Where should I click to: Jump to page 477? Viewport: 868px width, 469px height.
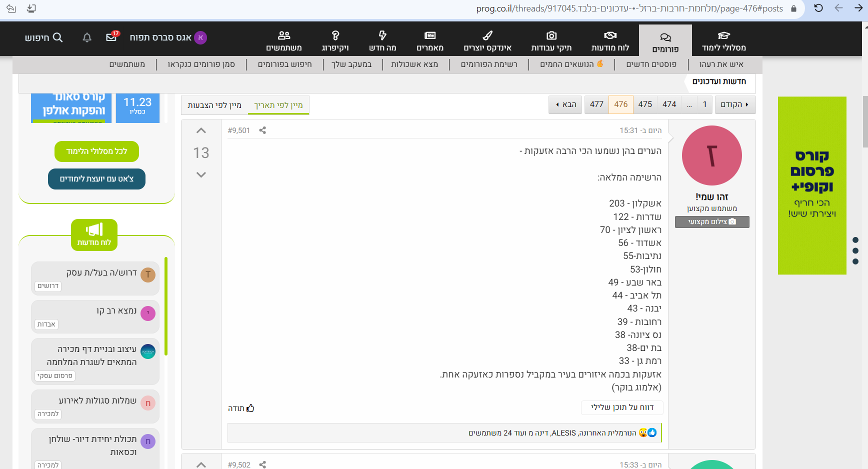pos(596,104)
